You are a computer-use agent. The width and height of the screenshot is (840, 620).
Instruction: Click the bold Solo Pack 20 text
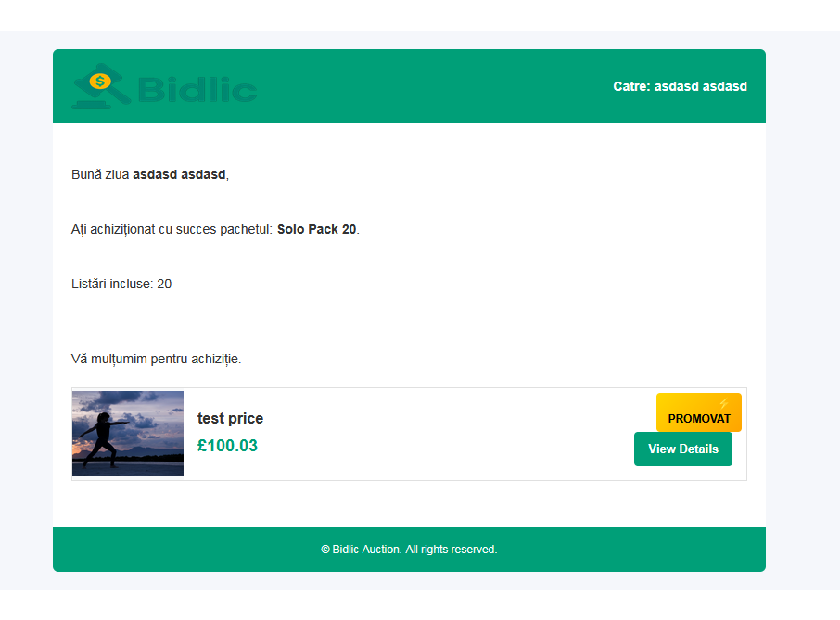[317, 229]
